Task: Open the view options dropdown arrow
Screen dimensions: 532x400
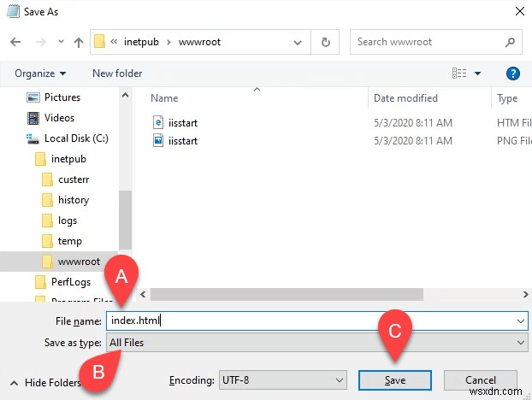Action: 477,74
